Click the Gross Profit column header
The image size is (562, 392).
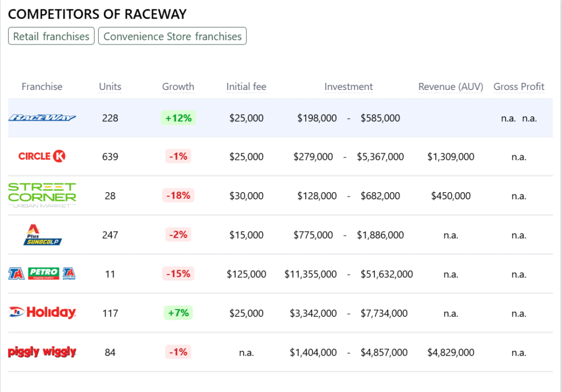click(519, 87)
